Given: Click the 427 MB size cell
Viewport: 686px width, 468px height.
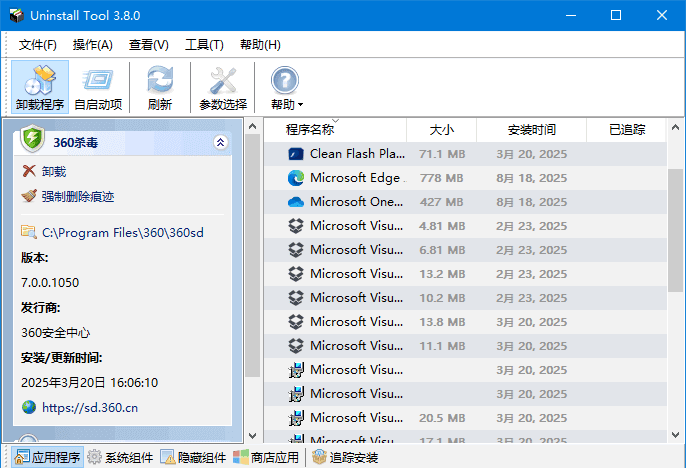Looking at the screenshot, I should click(x=441, y=202).
